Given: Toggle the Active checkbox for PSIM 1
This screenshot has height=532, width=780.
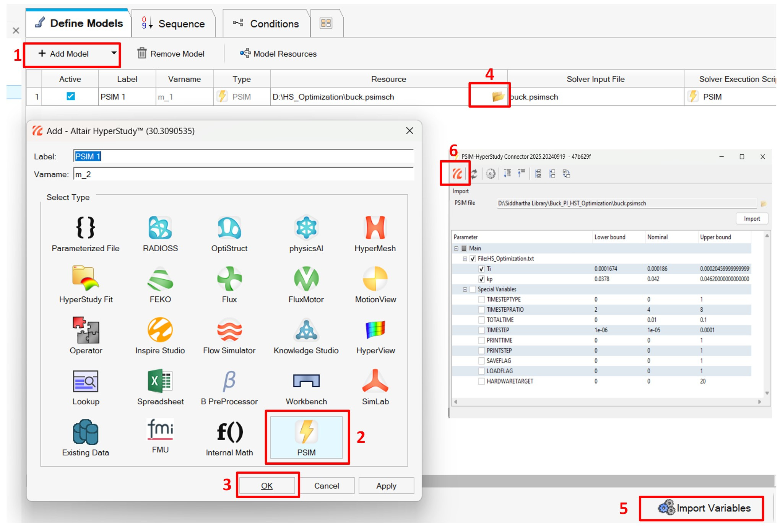Looking at the screenshot, I should click(x=70, y=96).
